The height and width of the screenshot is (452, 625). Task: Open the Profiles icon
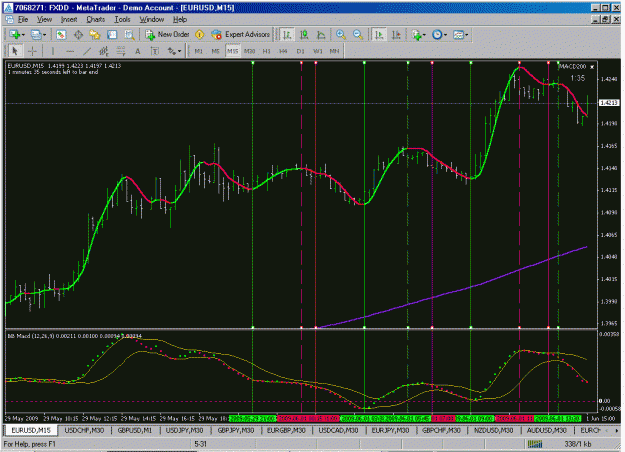36,35
